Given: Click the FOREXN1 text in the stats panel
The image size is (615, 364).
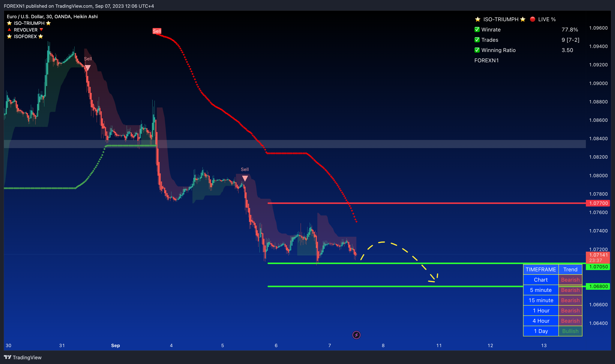Looking at the screenshot, I should [x=486, y=60].
